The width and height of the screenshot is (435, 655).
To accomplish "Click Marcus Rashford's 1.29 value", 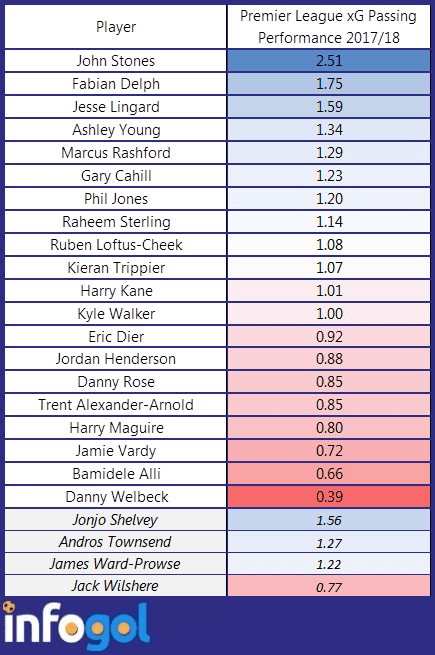I will [x=328, y=153].
